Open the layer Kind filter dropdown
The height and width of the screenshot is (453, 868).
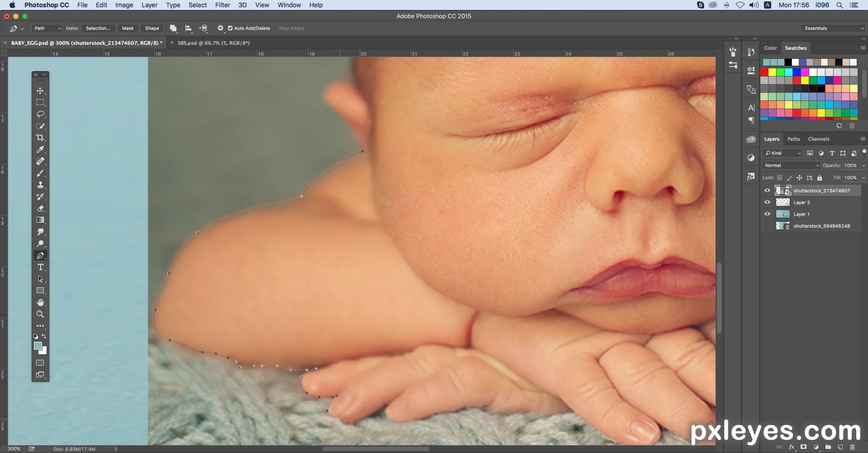783,153
